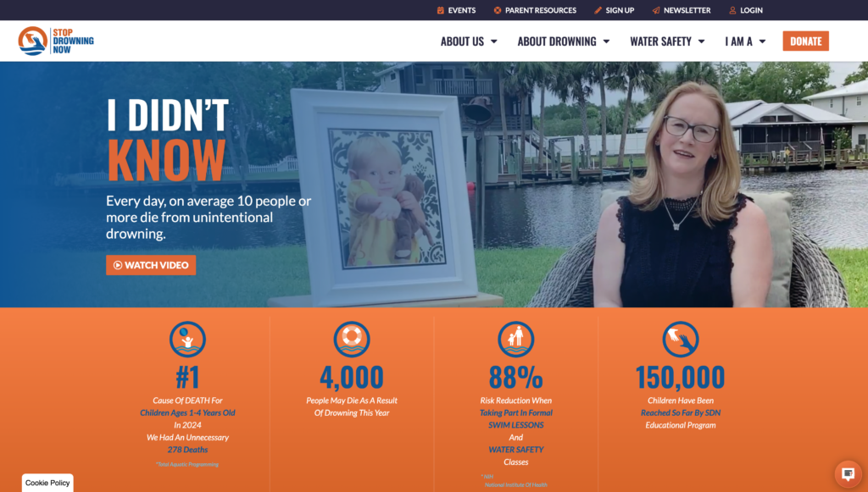Click the user icon beside Login
This screenshot has width=868, height=492.
tap(732, 10)
